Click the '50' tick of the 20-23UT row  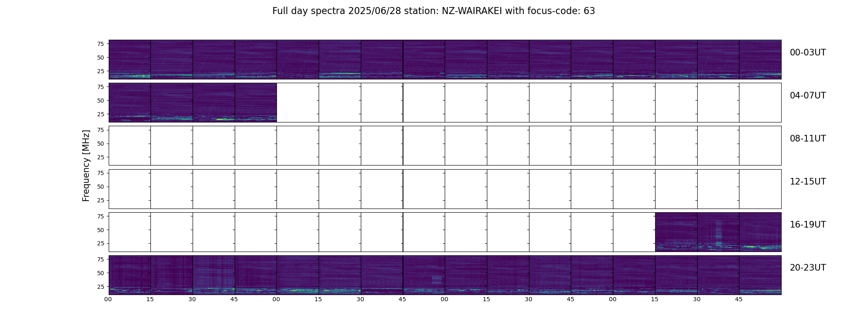(100, 273)
